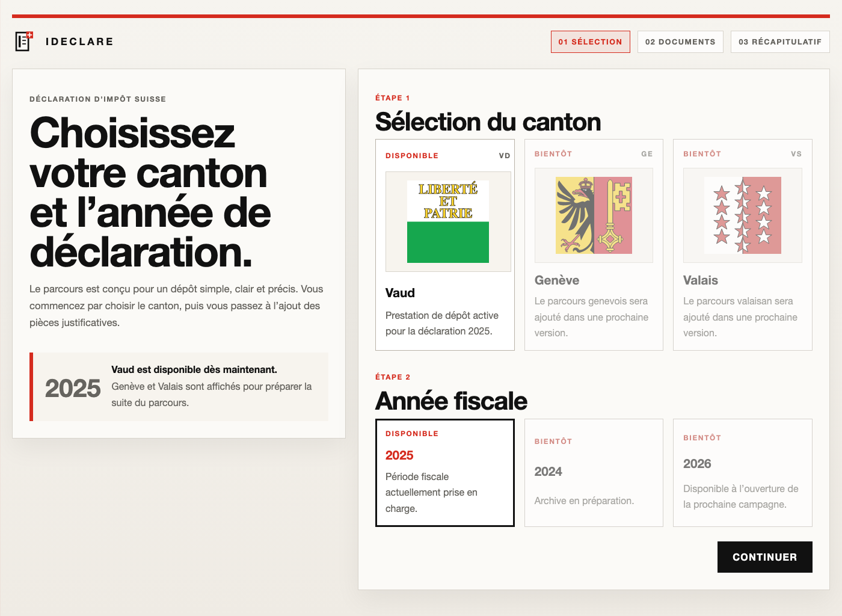Click the Vaud flag image
The image size is (842, 616).
pyautogui.click(x=448, y=221)
